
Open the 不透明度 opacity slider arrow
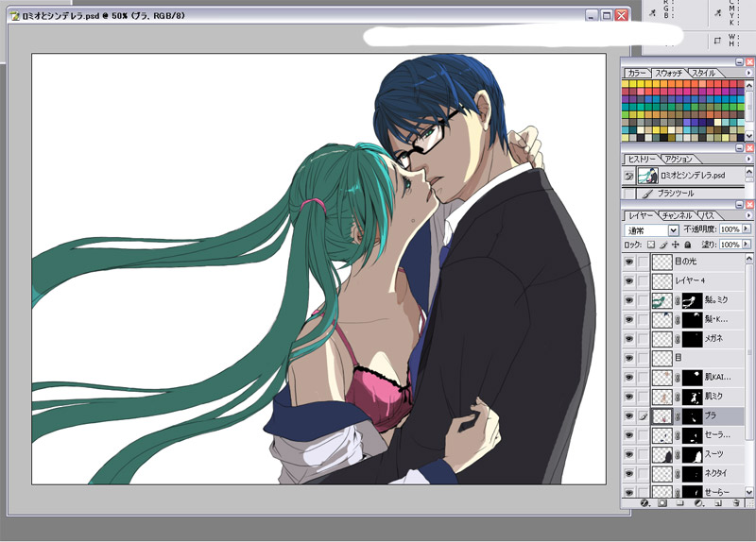tap(747, 229)
